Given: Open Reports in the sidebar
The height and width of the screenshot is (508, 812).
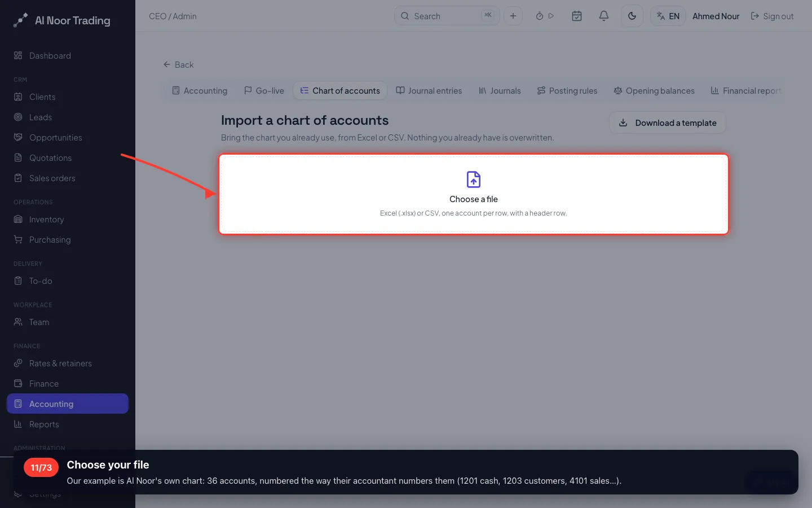Looking at the screenshot, I should tap(68, 424).
